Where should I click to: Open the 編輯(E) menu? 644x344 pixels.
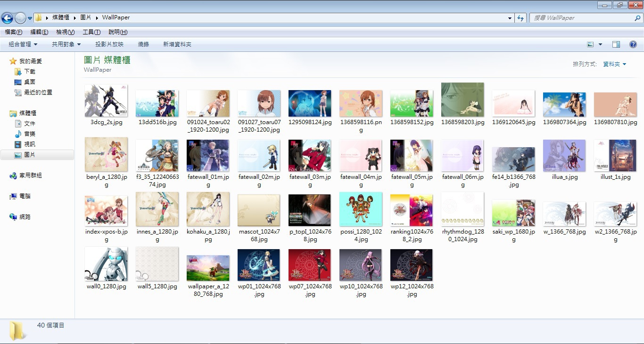tap(39, 32)
